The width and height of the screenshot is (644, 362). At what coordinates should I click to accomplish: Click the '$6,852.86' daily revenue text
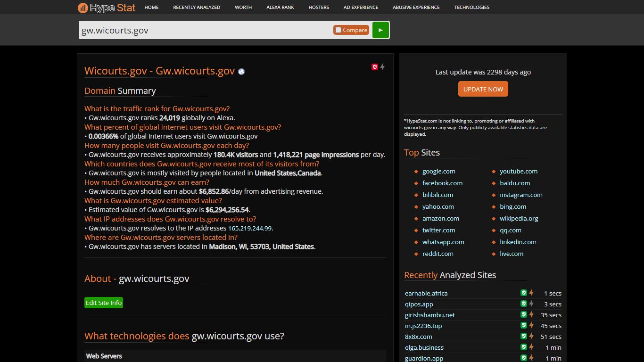point(214,191)
